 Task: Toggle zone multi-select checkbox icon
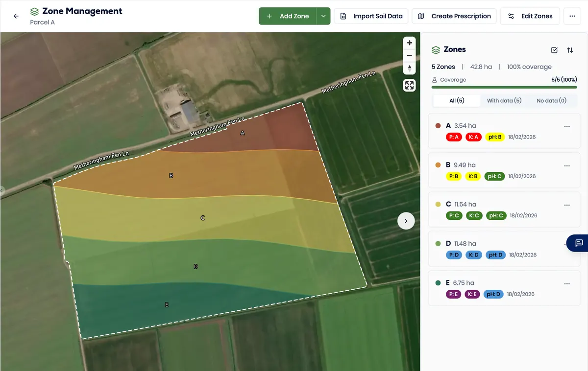(x=555, y=50)
